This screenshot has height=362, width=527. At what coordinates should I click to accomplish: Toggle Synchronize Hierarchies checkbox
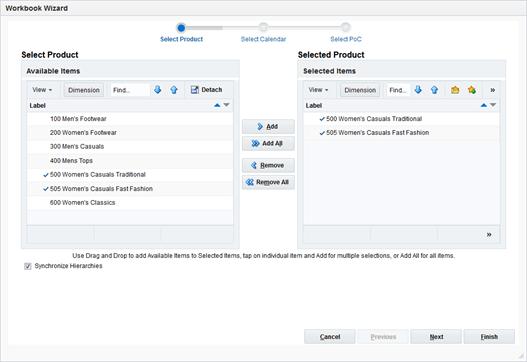[28, 266]
